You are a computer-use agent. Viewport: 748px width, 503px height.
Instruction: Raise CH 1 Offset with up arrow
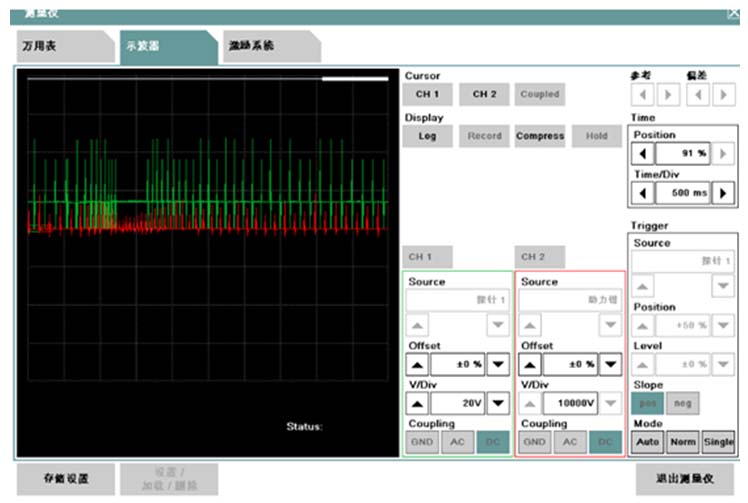click(420, 365)
